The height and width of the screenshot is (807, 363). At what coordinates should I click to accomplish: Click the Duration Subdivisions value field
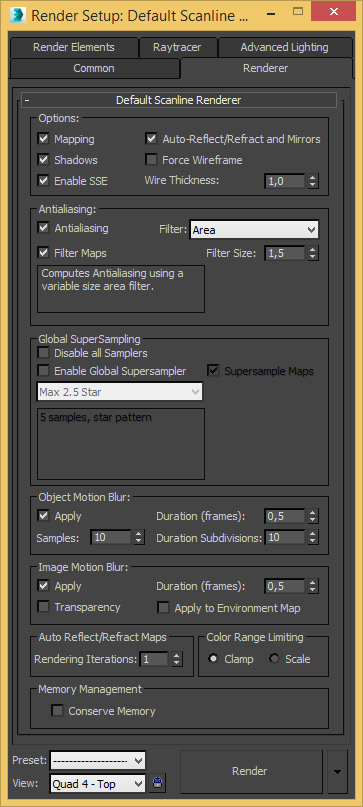click(286, 538)
